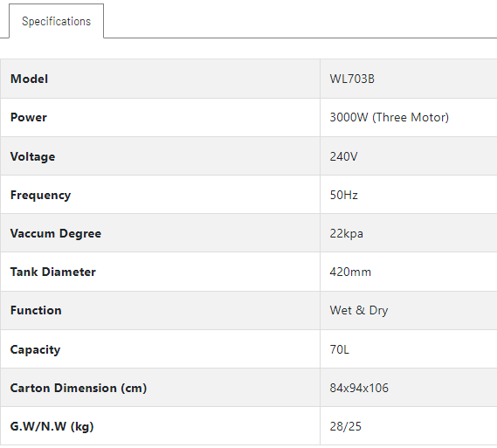Open the Specifications tab
The height and width of the screenshot is (448, 497).
pos(56,21)
